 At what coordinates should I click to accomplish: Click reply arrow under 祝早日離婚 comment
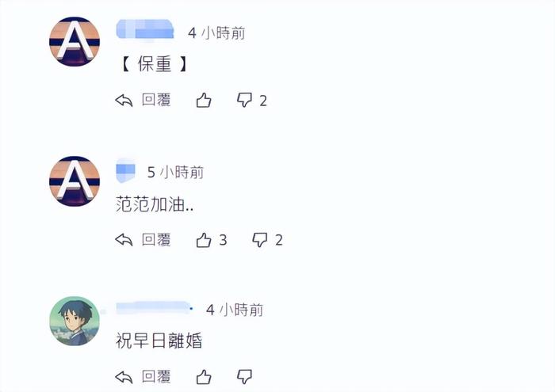124,377
